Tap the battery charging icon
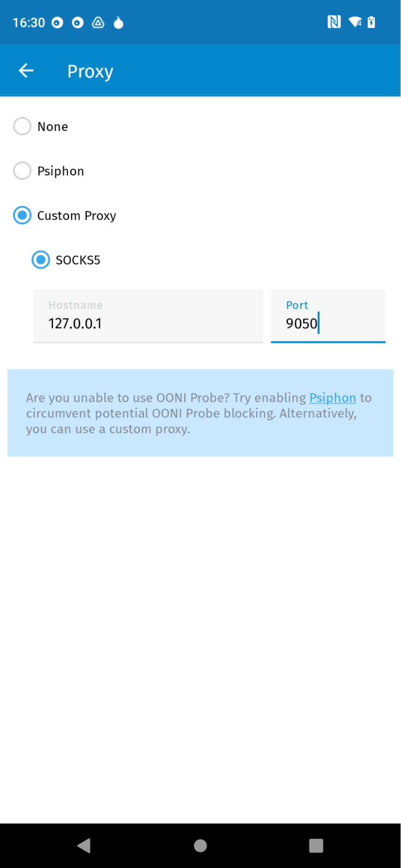The width and height of the screenshot is (401, 868). tap(371, 22)
